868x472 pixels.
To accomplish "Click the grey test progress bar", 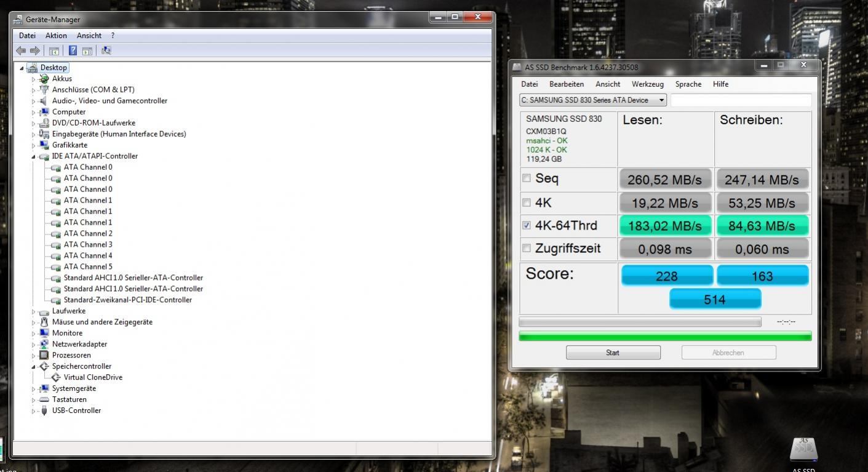I will click(x=640, y=322).
